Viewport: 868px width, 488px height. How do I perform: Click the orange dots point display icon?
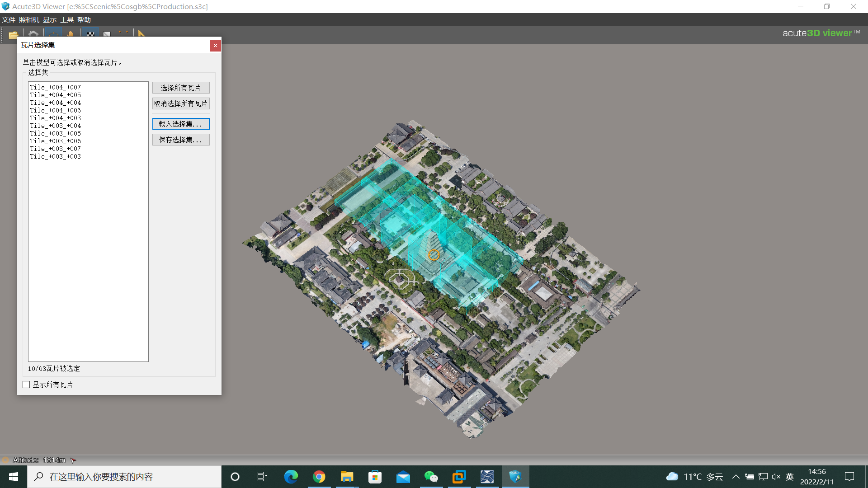coord(123,33)
